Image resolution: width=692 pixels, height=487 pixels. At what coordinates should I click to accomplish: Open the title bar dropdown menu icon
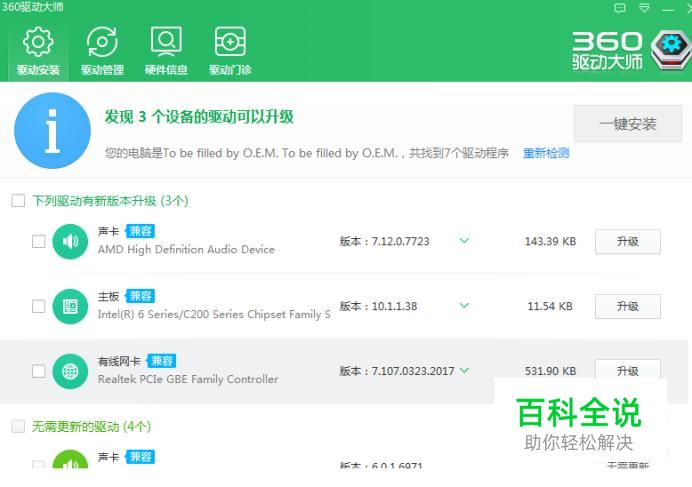pos(644,8)
